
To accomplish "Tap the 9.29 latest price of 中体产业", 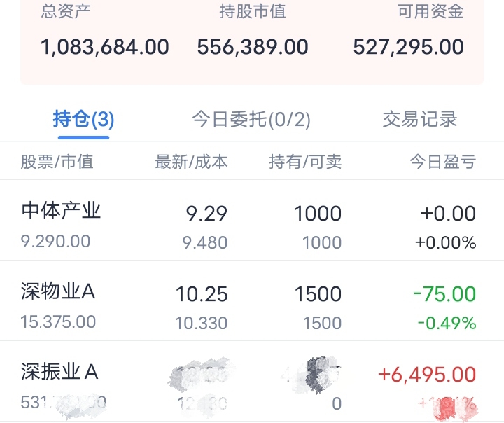I will [206, 214].
